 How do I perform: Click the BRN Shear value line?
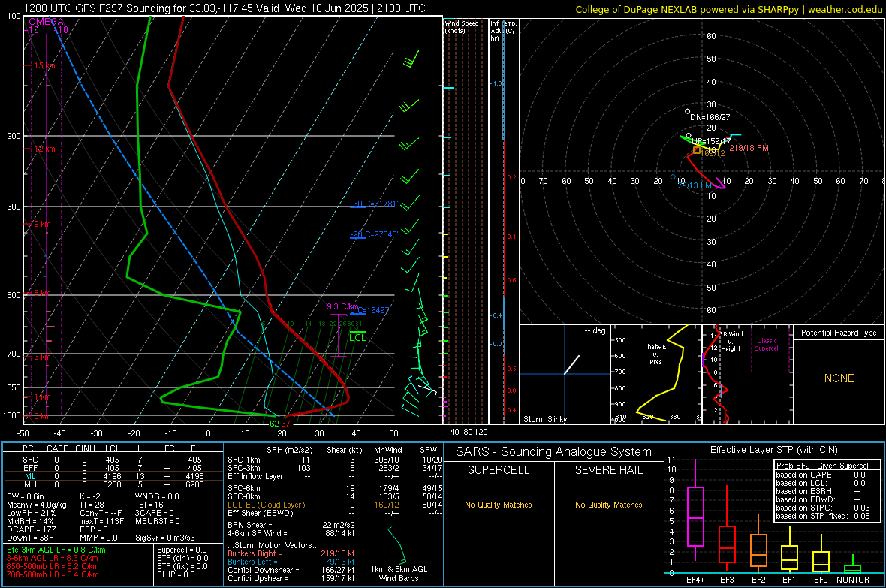coord(291,525)
